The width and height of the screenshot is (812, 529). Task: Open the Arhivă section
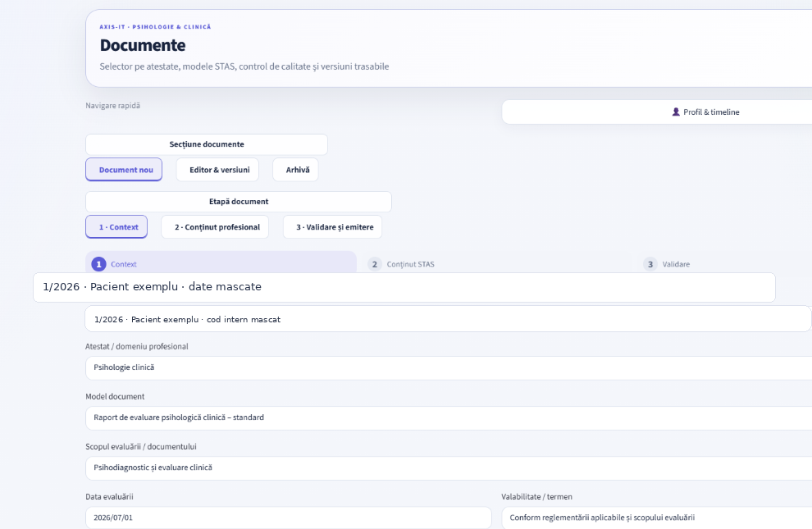click(296, 170)
